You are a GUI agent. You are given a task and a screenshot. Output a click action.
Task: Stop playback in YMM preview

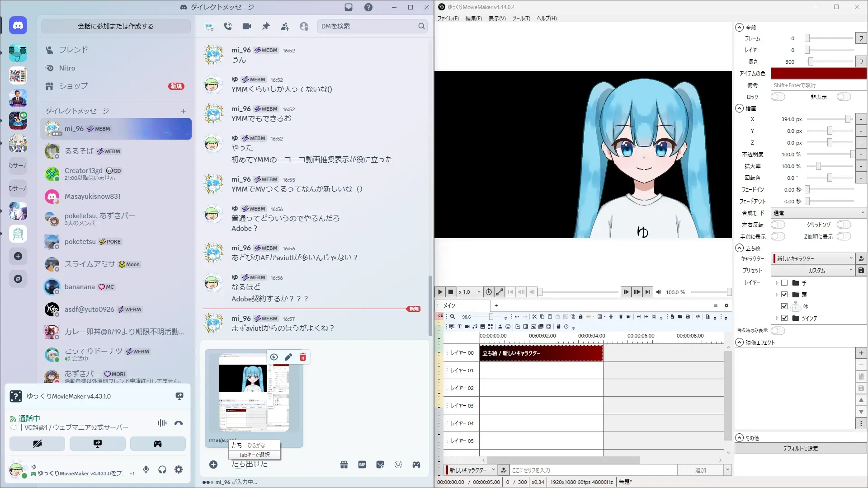tap(450, 292)
